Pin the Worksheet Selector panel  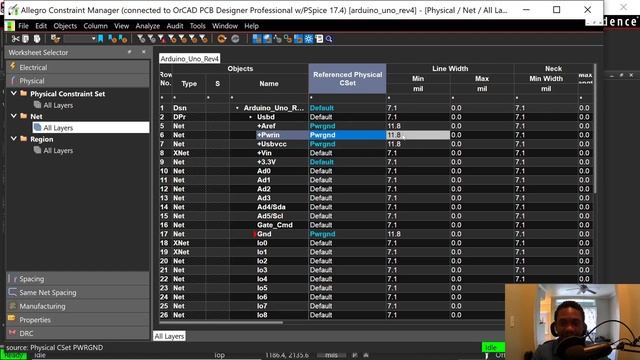click(x=130, y=52)
